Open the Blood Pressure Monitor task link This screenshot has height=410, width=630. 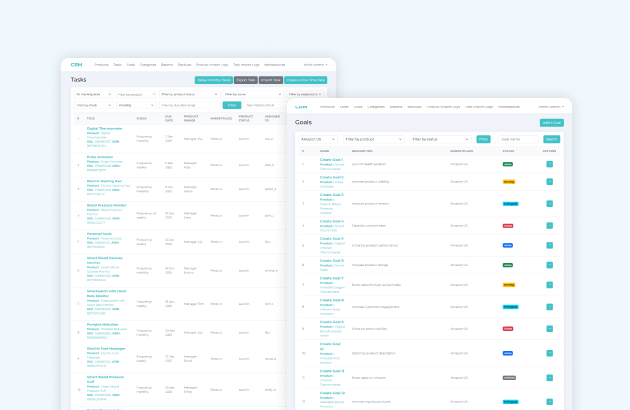[107, 205]
